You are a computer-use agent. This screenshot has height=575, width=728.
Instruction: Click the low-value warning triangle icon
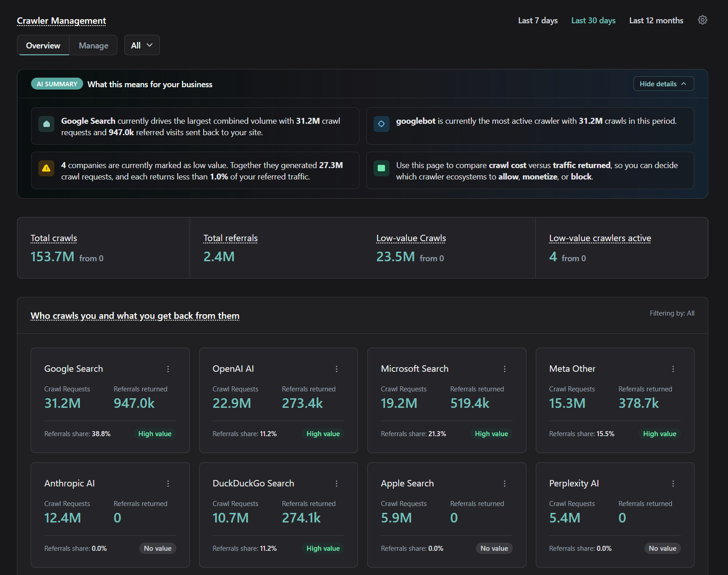[46, 168]
